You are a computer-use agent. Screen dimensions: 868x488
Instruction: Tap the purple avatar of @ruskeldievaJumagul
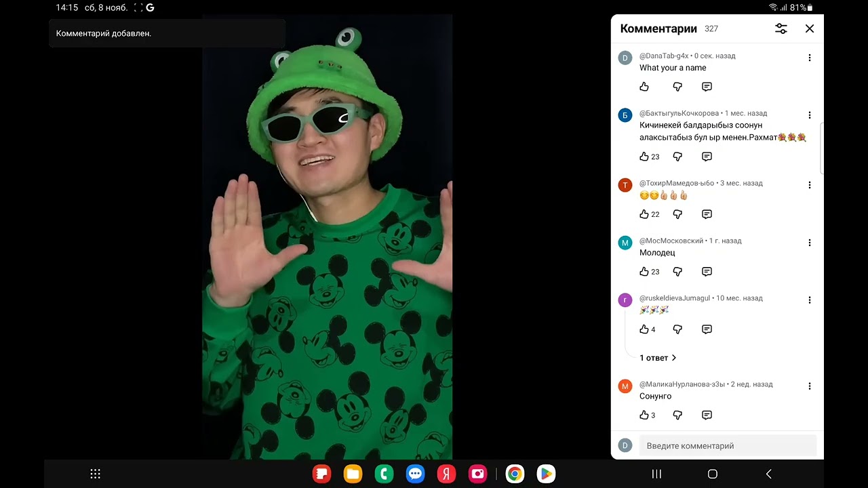click(625, 300)
